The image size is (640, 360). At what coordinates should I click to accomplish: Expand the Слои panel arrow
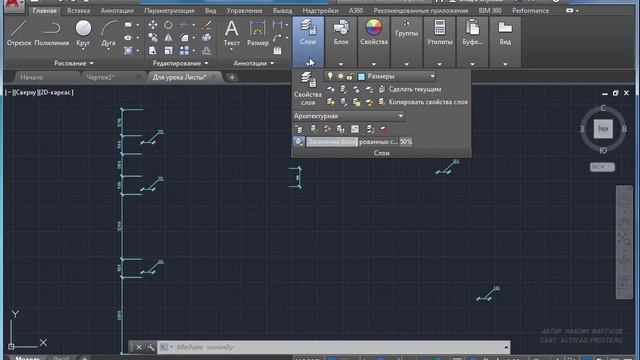(x=308, y=63)
